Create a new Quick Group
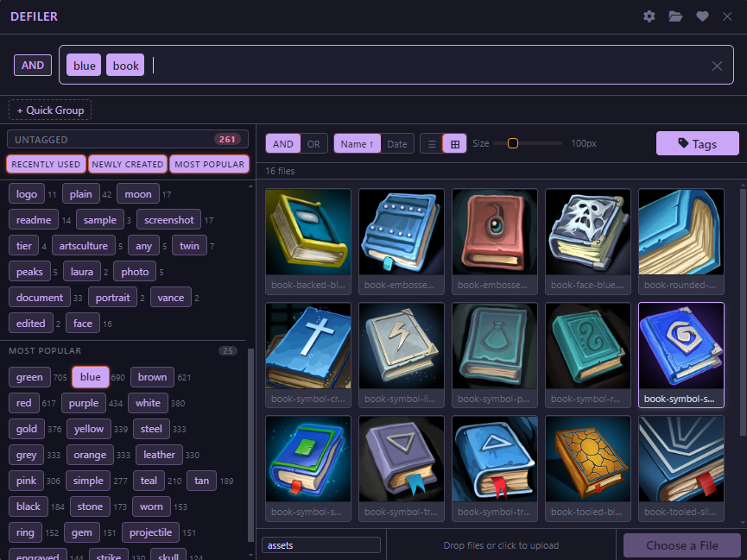 click(x=49, y=110)
